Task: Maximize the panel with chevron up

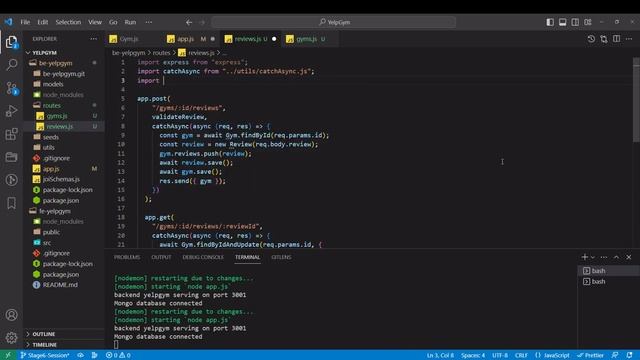Action: pos(616,257)
